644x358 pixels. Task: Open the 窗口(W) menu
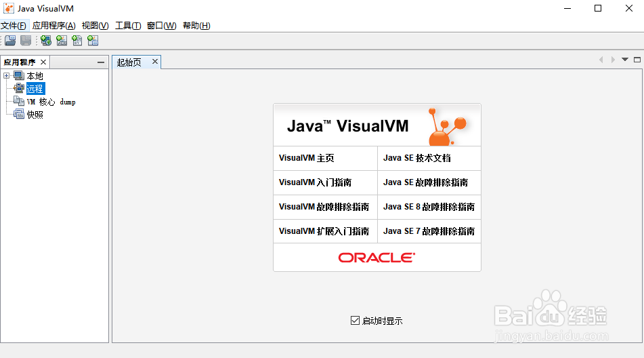tap(161, 26)
